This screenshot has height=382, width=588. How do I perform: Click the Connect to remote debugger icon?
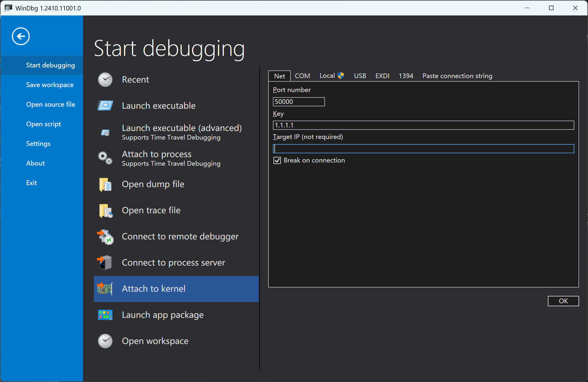click(x=105, y=237)
